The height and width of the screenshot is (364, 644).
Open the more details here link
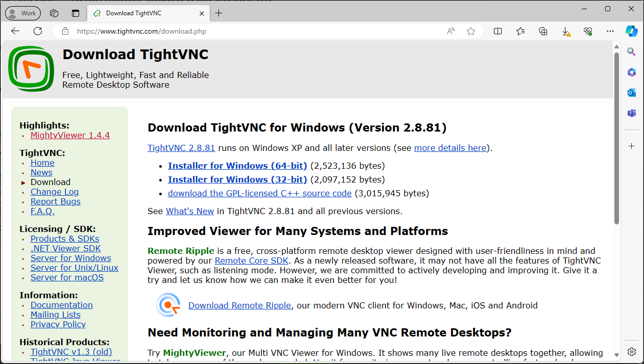(450, 148)
